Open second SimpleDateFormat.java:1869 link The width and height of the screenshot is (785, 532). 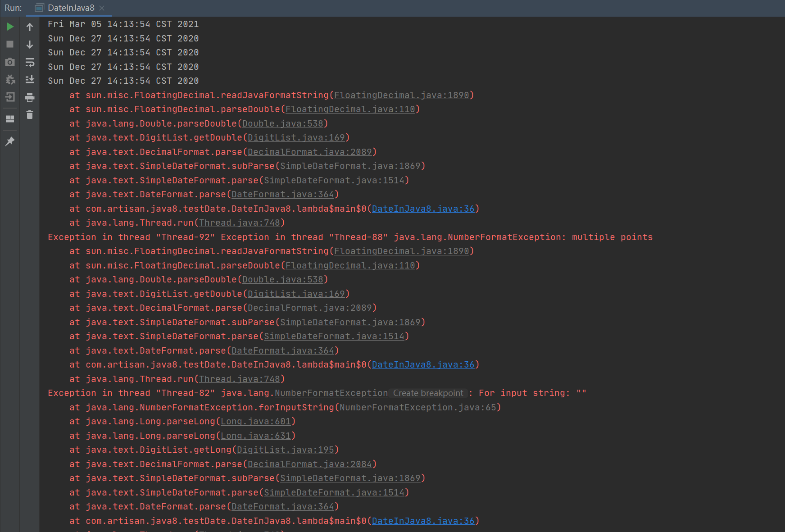point(350,322)
